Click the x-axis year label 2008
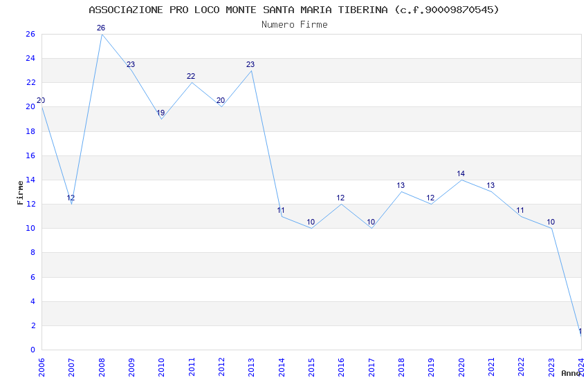 (x=101, y=368)
